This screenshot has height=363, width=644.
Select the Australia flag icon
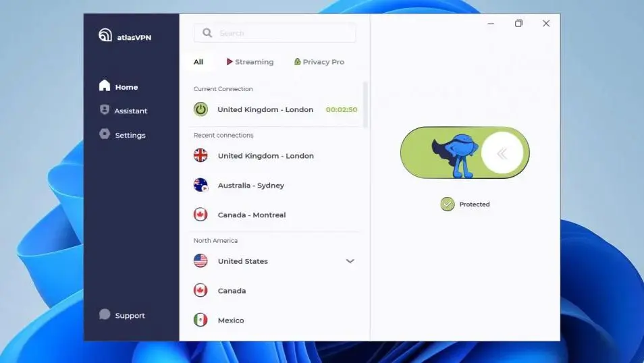coord(201,185)
